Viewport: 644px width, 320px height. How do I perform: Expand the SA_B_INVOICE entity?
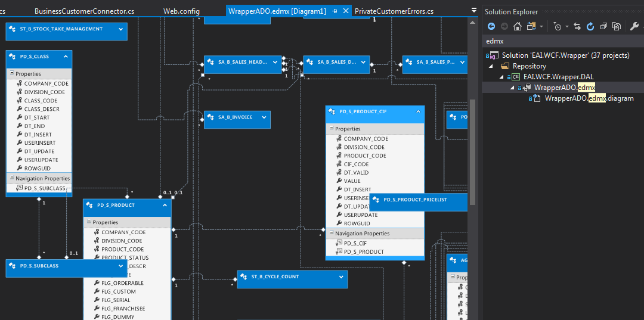(264, 117)
